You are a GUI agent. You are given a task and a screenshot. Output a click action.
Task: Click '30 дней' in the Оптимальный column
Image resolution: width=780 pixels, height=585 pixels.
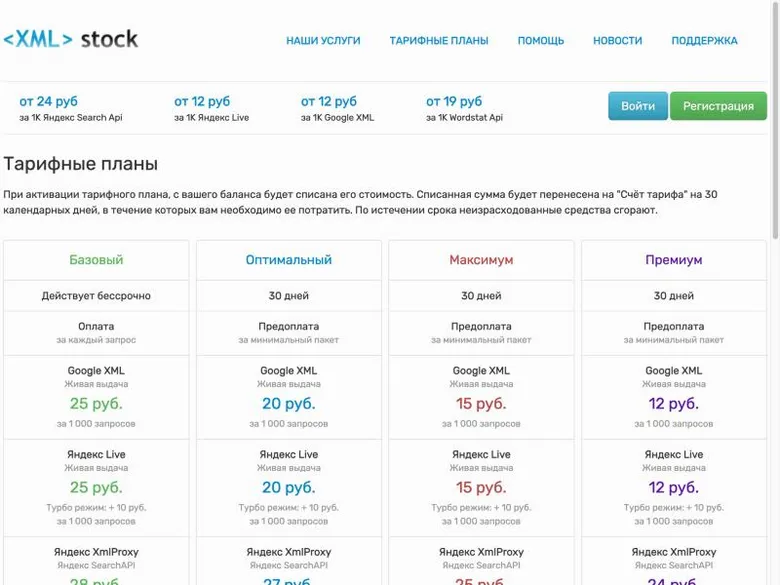289,295
